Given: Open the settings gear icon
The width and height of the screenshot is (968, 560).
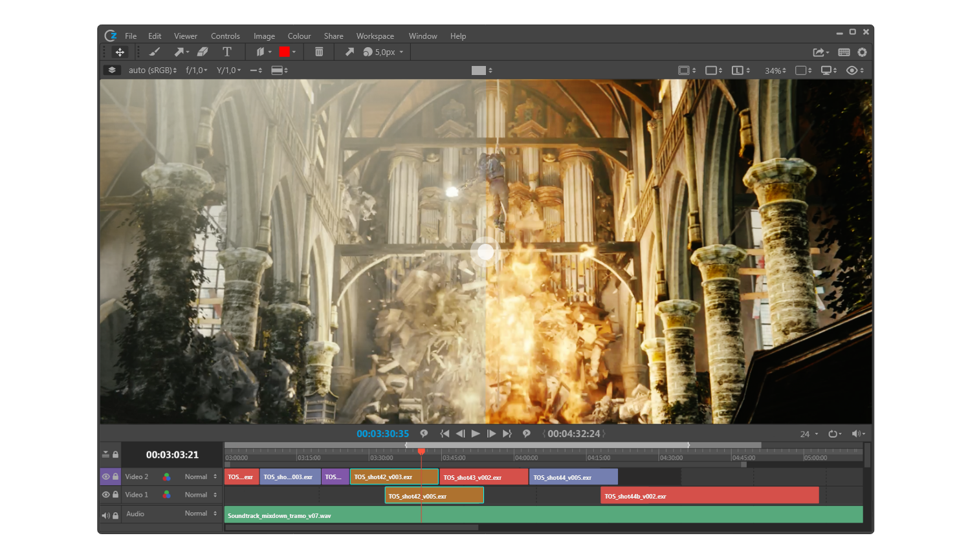Looking at the screenshot, I should [862, 52].
